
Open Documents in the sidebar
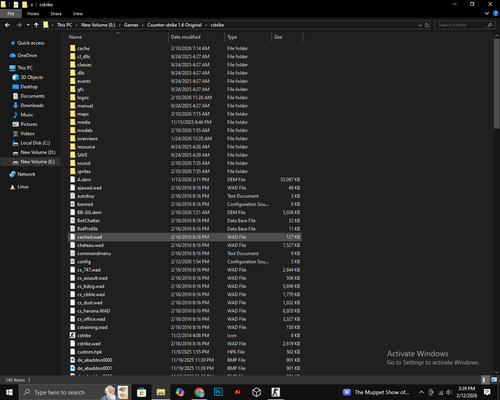32,96
